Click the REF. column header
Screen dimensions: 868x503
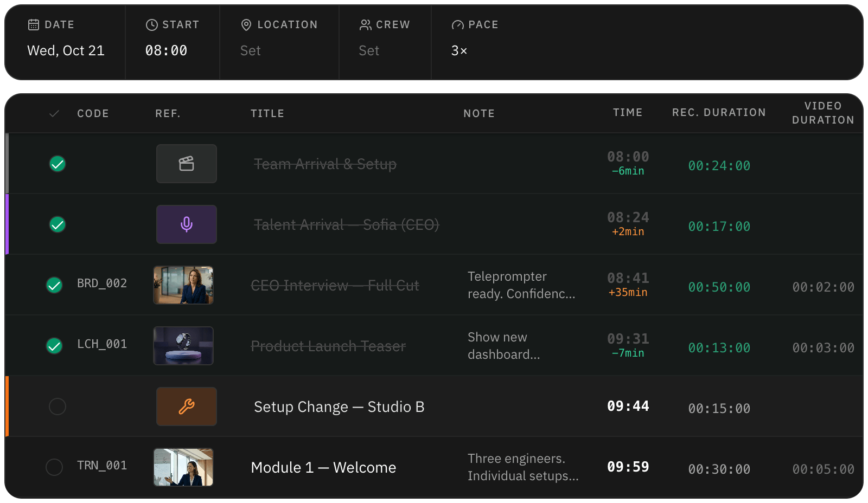(x=168, y=113)
